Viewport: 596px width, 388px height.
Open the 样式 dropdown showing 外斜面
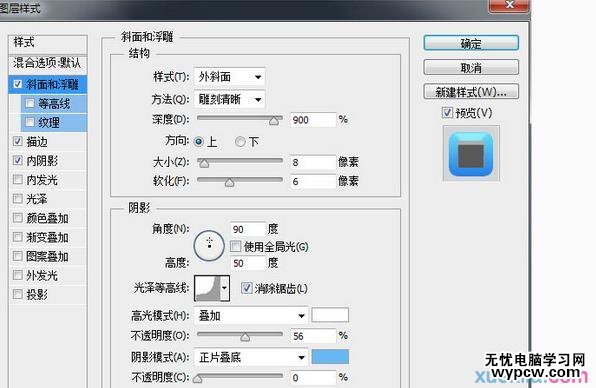point(229,77)
